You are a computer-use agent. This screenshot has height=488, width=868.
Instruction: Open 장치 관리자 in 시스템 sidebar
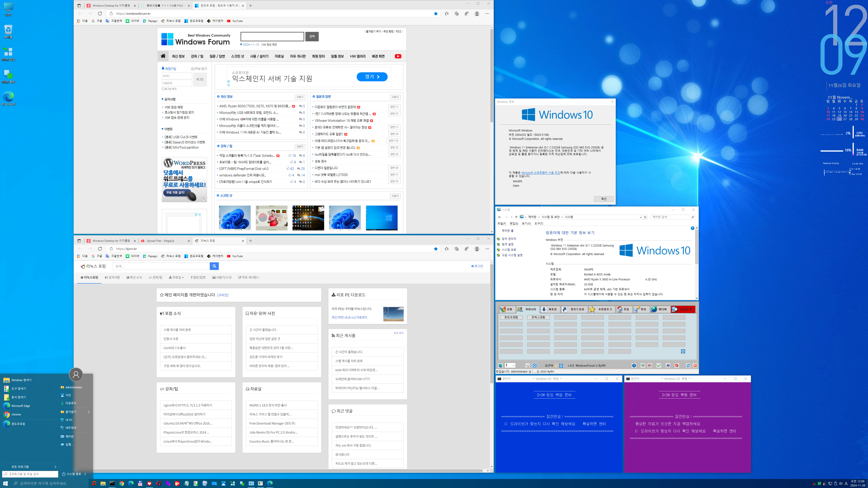tap(509, 239)
